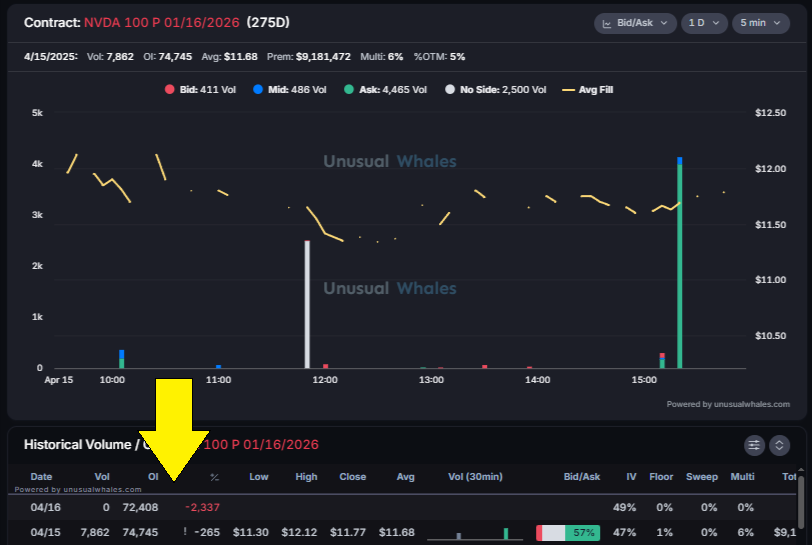Select the 04/16 row date cell

click(x=46, y=508)
